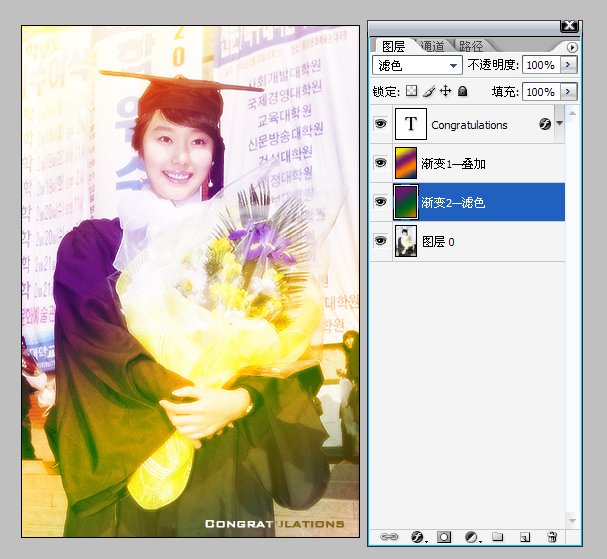Screen dimensions: 607x559
Task: Open the add layer style menu
Action: pyautogui.click(x=418, y=537)
